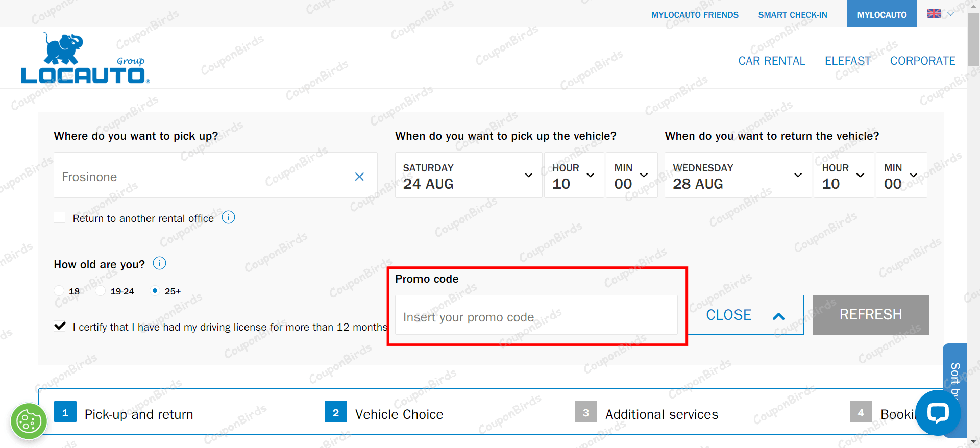Open the cookie settings icon
Image resolution: width=980 pixels, height=448 pixels.
tap(29, 421)
